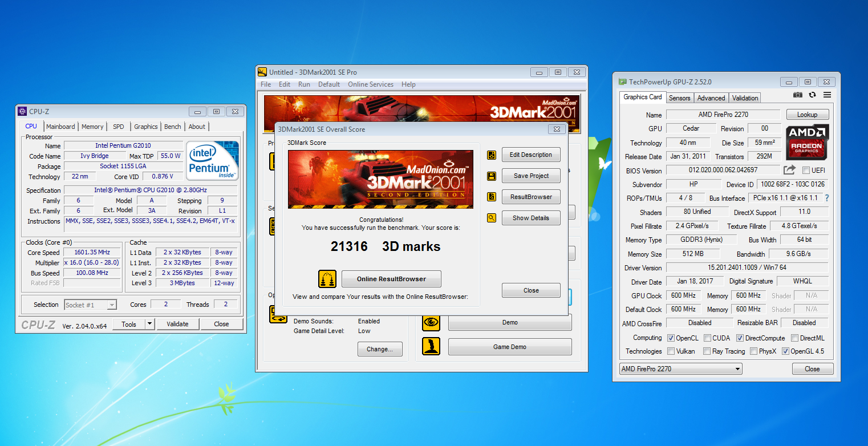Open the Help menu in 3DMark2001

tap(408, 84)
